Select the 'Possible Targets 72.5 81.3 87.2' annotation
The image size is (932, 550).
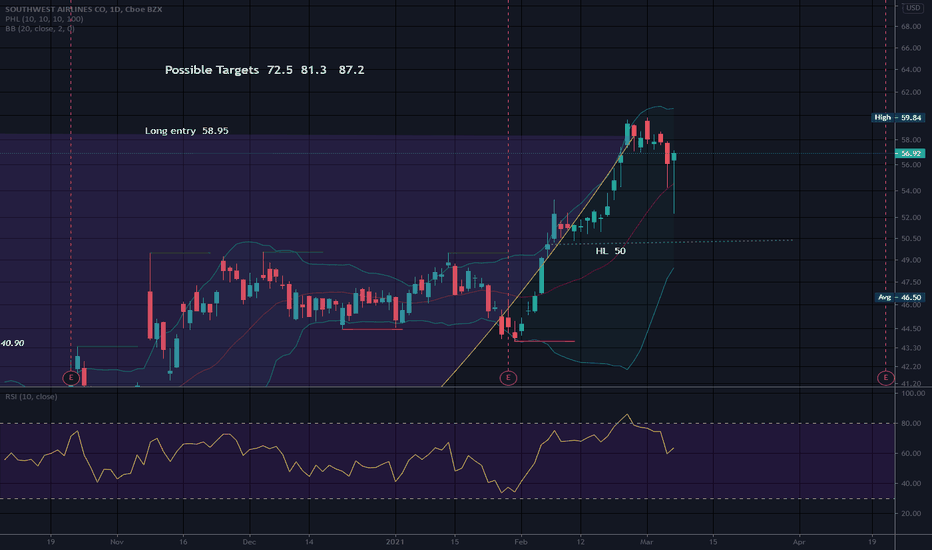[x=265, y=70]
